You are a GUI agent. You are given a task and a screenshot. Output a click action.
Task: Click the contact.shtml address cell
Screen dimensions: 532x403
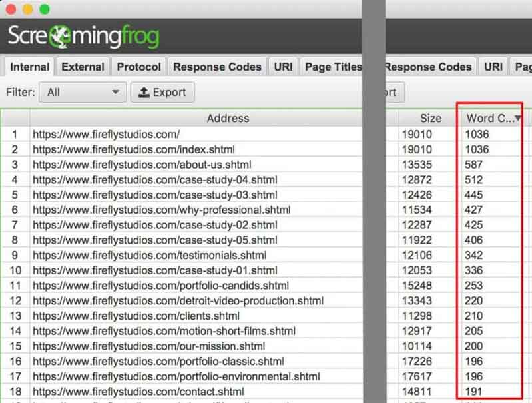[138, 392]
